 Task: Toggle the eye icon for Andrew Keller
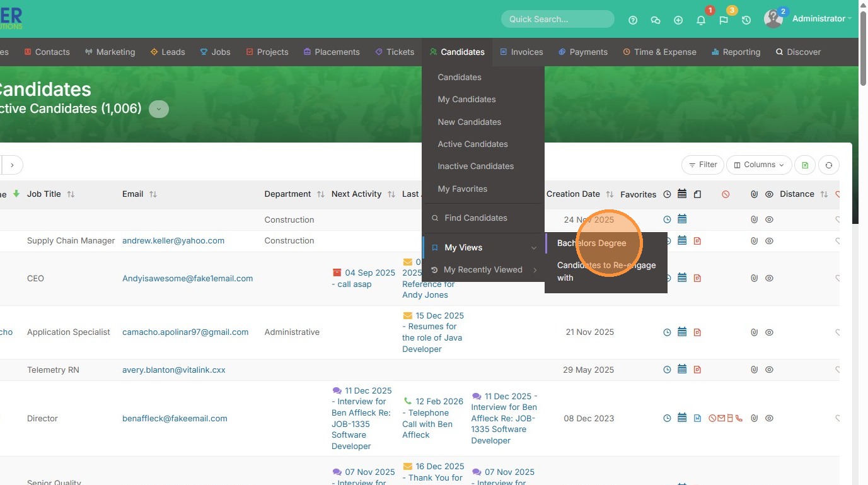769,241
